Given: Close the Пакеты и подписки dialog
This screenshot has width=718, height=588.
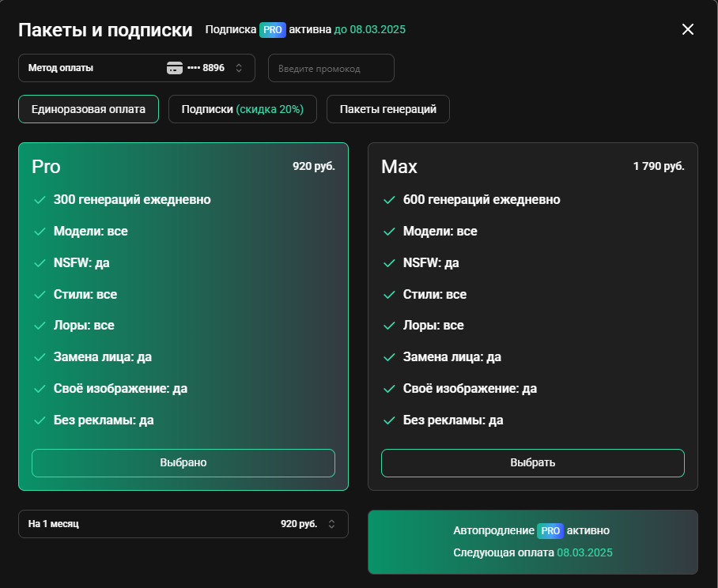Looking at the screenshot, I should tap(687, 29).
